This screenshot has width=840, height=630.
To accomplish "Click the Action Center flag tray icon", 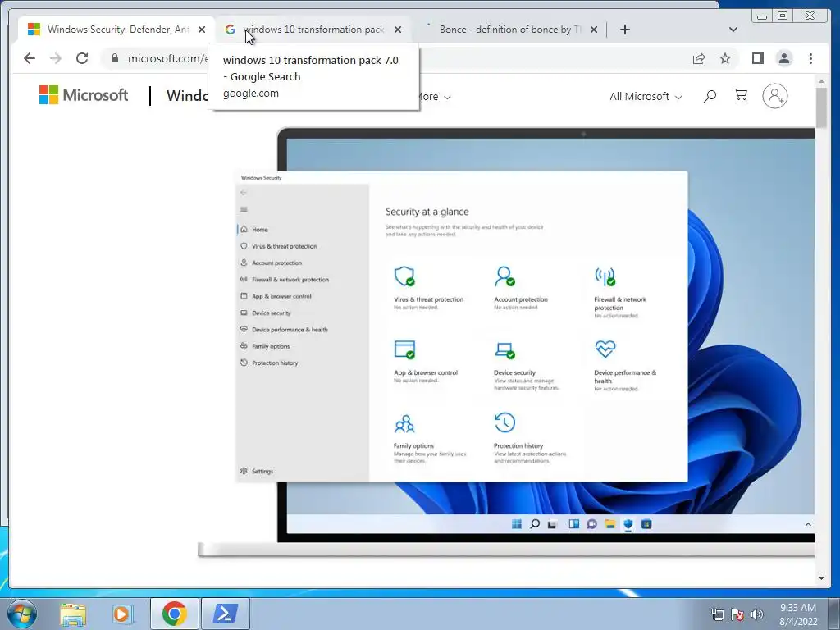I will (x=737, y=614).
